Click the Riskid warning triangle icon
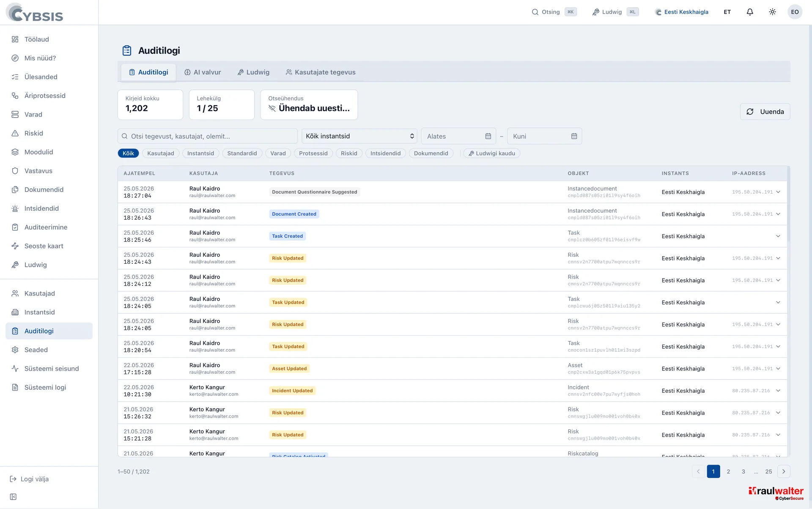Viewport: 812px width, 509px height. click(15, 133)
